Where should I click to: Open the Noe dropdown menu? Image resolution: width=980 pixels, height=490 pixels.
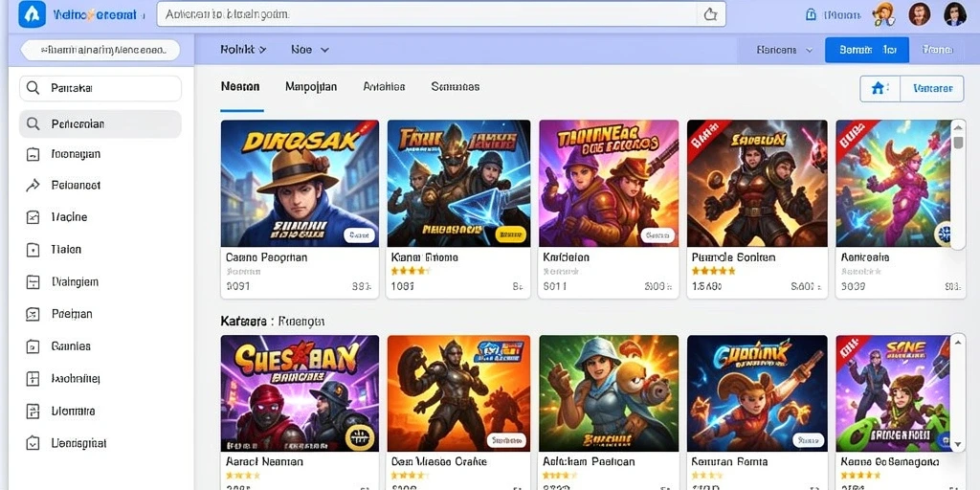[310, 50]
